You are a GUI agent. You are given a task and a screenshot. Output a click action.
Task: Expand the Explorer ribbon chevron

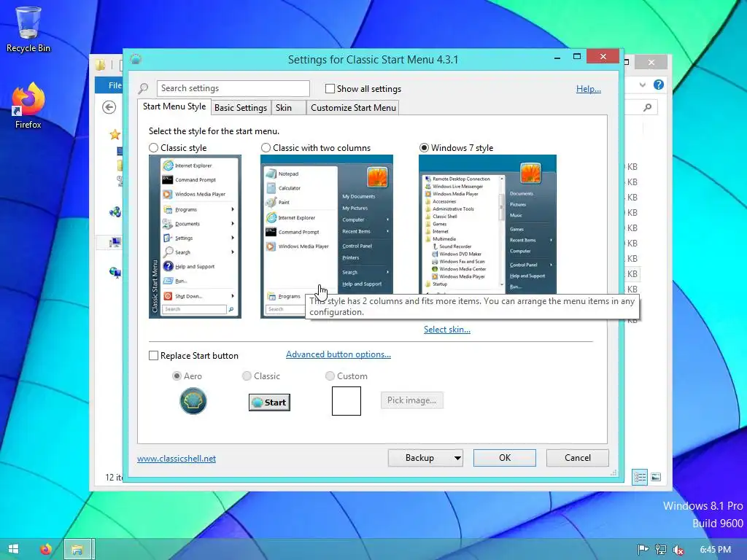point(643,85)
